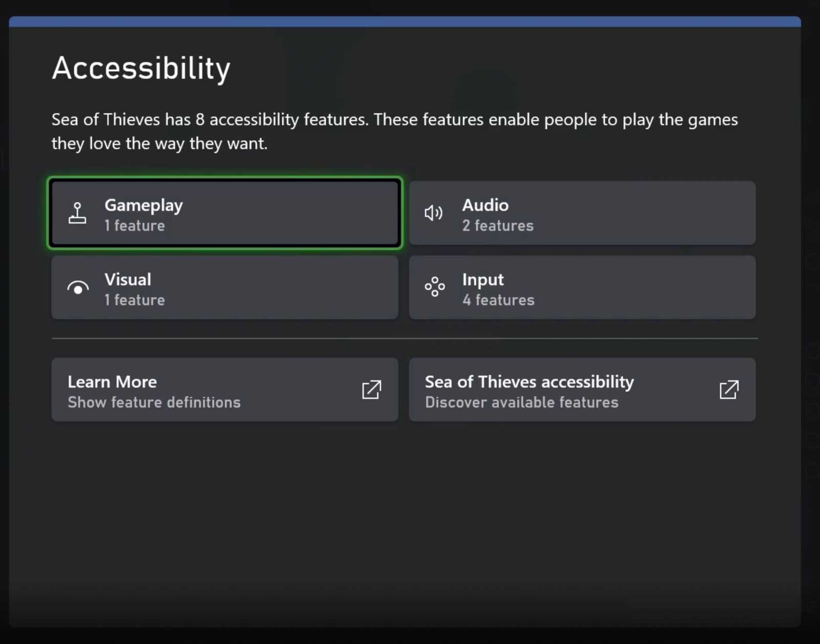
Task: Click the description mentioning 8 accessibility features
Action: [x=395, y=131]
